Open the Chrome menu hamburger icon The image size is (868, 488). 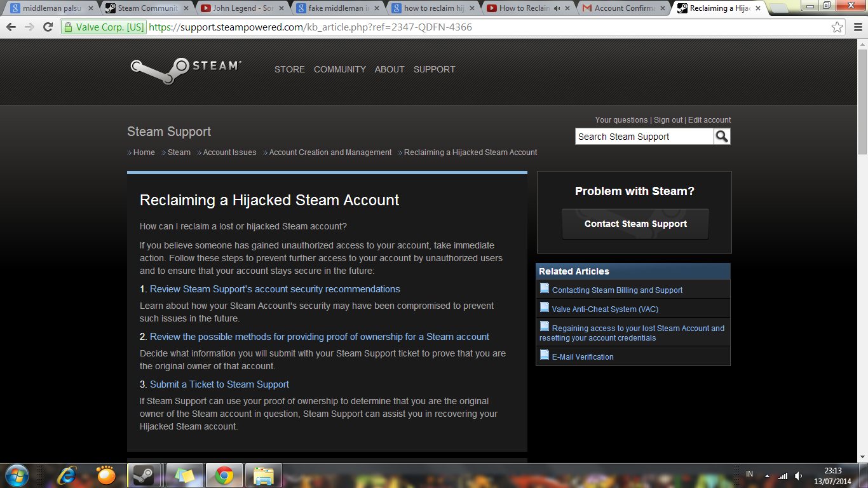pyautogui.click(x=857, y=27)
